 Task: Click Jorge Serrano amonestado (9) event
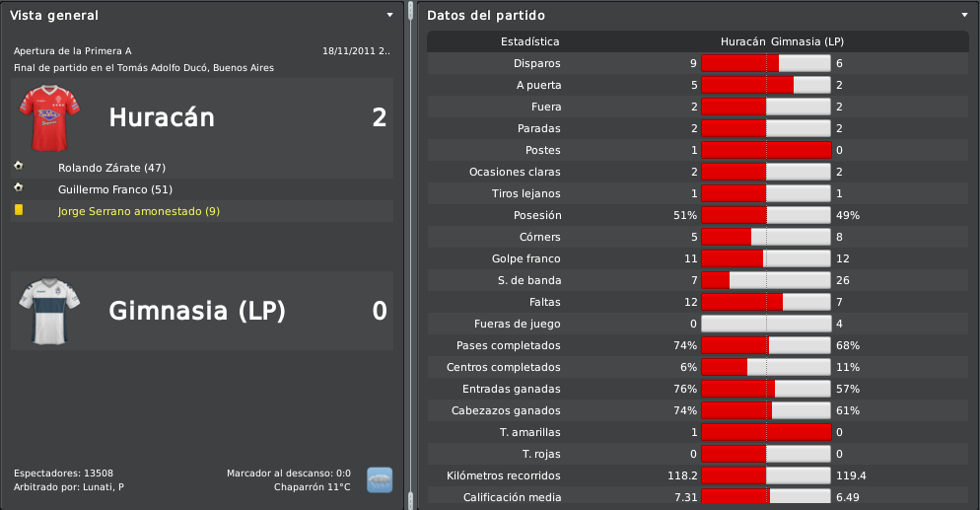(x=139, y=211)
